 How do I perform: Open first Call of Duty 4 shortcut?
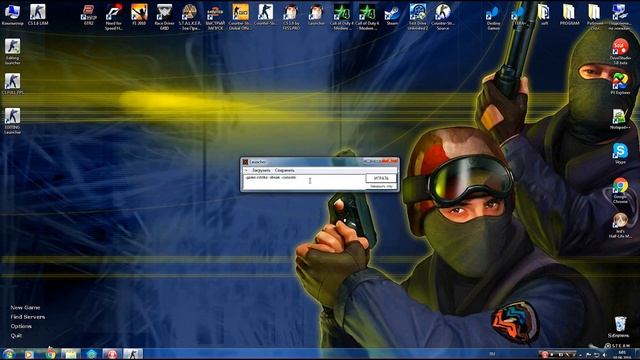point(342,16)
